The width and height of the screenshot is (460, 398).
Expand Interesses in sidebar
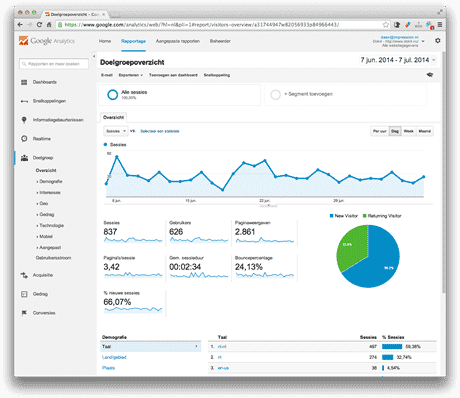(x=49, y=192)
